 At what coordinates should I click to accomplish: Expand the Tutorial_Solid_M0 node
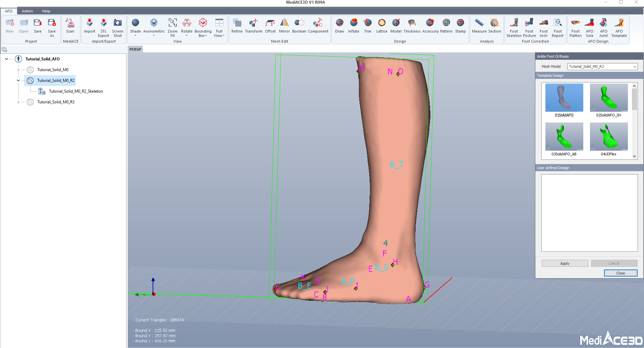18,70
